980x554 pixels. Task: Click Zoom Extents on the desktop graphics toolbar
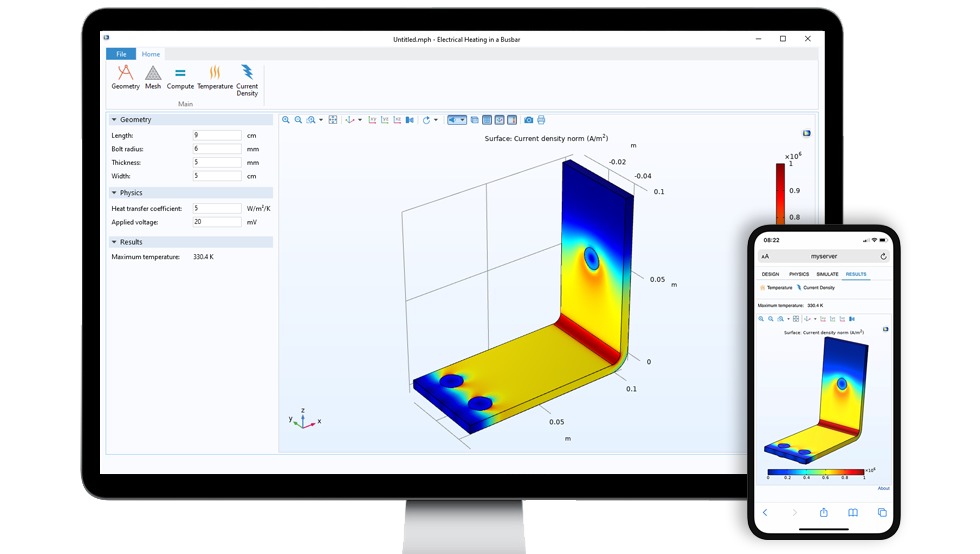click(333, 120)
